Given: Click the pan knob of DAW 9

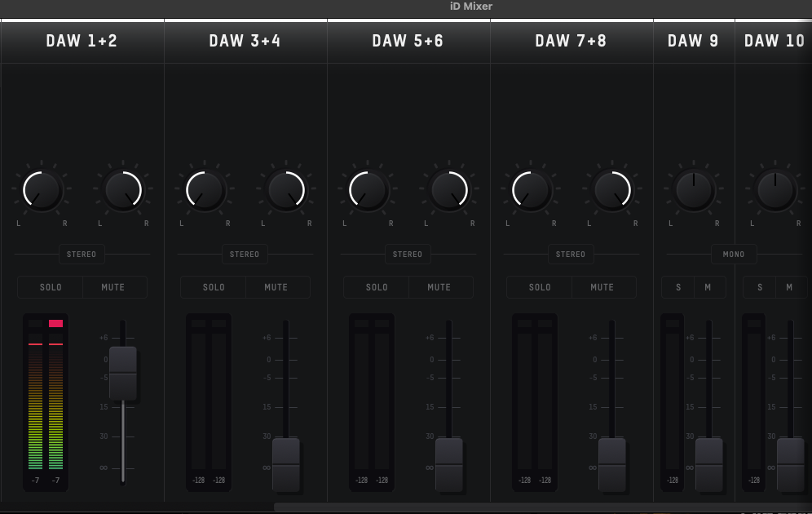Looking at the screenshot, I should [x=694, y=190].
